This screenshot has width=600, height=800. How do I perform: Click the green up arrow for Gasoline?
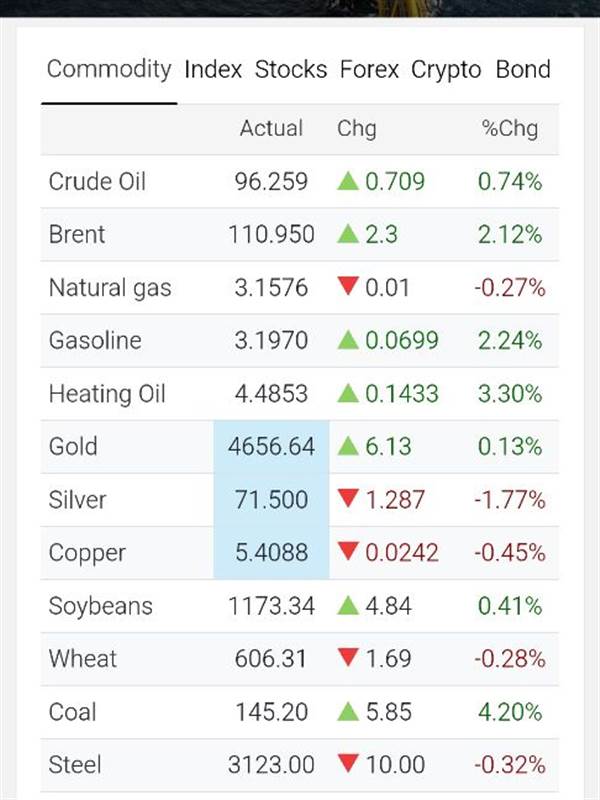click(348, 341)
